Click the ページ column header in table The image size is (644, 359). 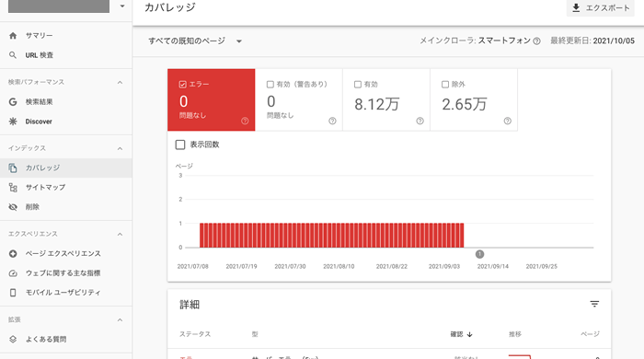point(590,334)
